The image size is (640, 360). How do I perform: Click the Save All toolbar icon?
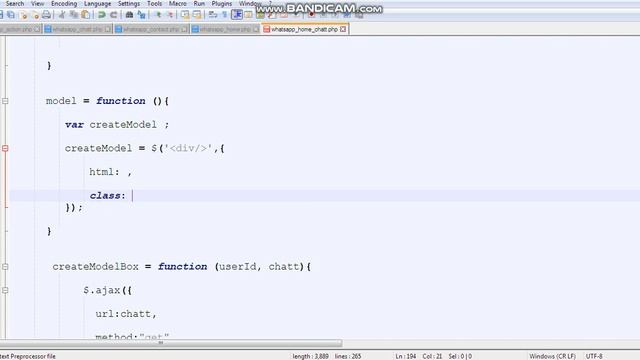point(11,15)
